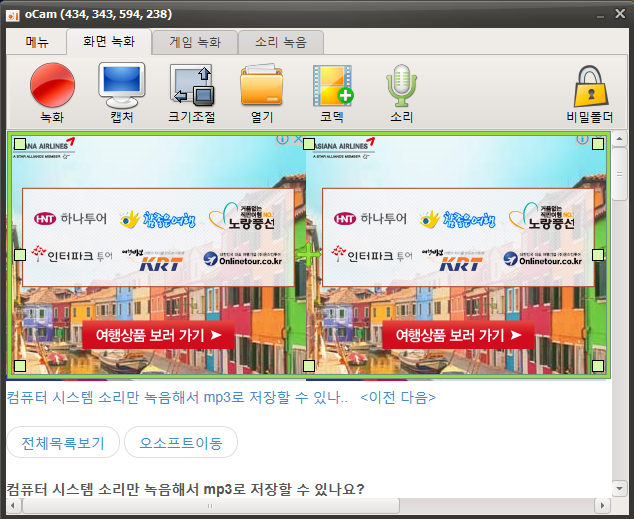Click the bottom-left resize handle of capture area
634x519 pixels.
(x=20, y=366)
